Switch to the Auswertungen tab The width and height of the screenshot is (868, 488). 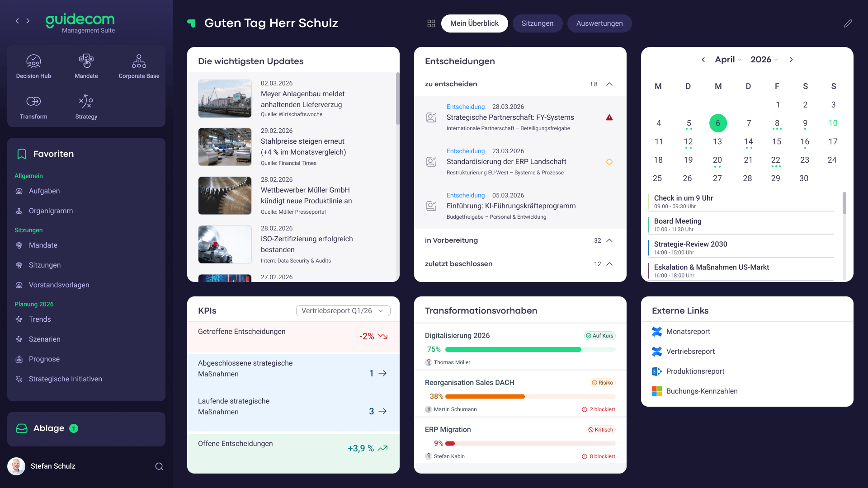point(599,23)
